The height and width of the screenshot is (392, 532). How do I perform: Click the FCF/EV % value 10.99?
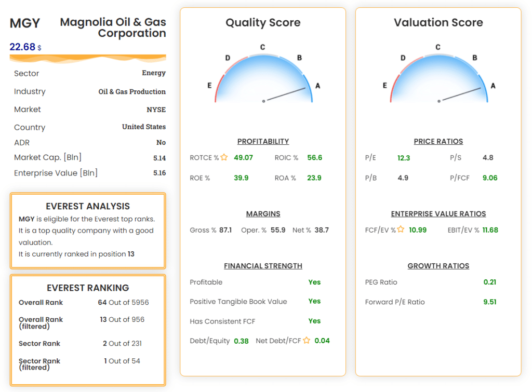coord(418,230)
